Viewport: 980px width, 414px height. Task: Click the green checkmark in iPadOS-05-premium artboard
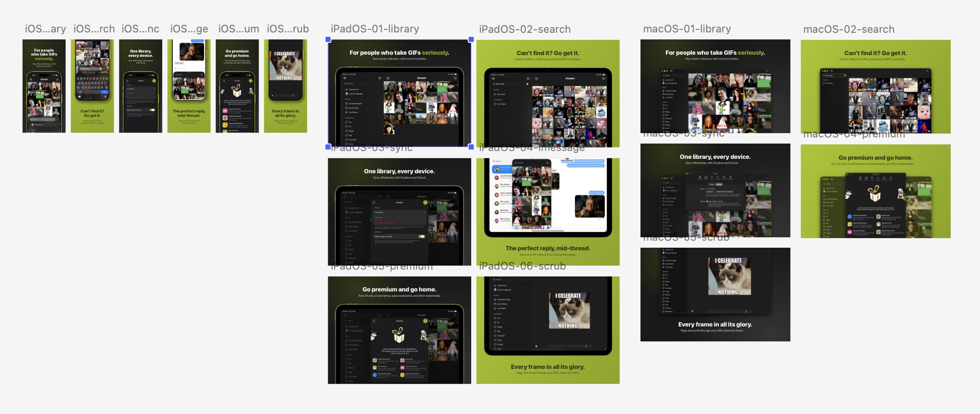pos(425,321)
